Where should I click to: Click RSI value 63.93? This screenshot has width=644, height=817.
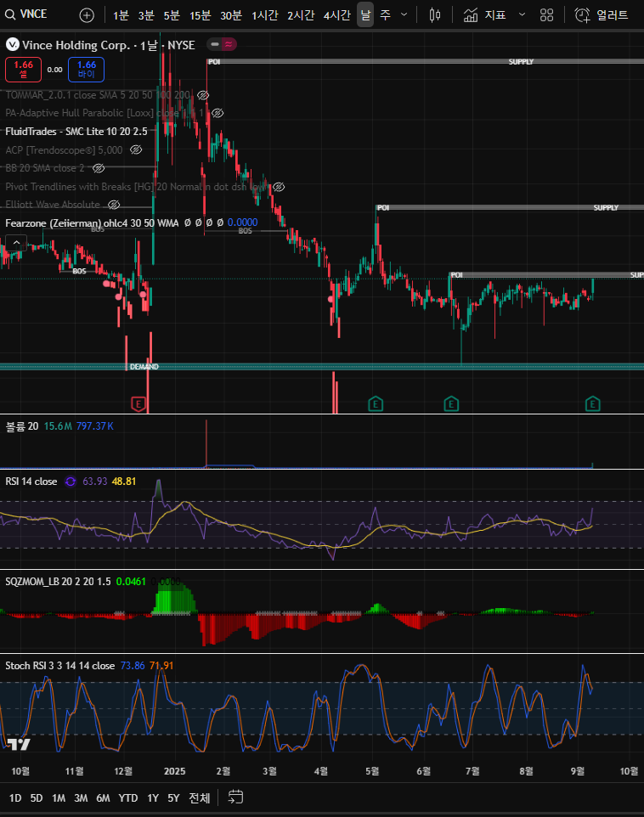(x=95, y=482)
